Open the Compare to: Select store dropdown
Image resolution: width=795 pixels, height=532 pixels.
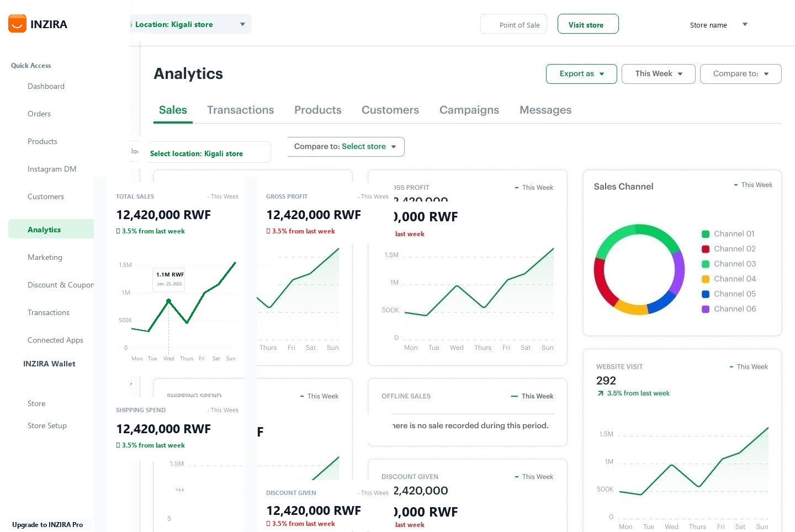[346, 147]
